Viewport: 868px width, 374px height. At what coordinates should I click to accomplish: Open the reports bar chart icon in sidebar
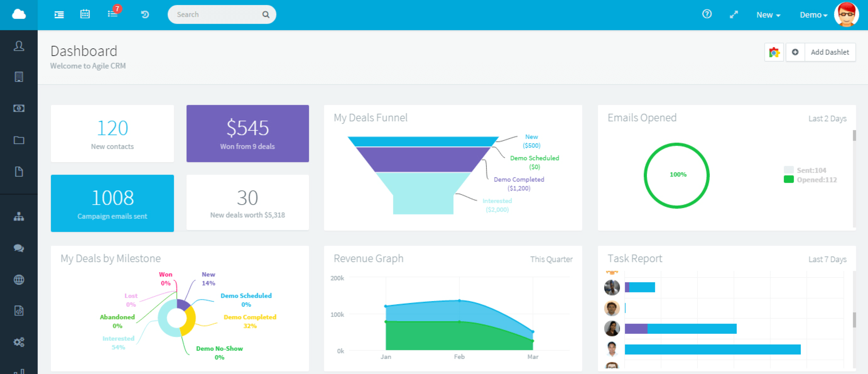pos(19,371)
